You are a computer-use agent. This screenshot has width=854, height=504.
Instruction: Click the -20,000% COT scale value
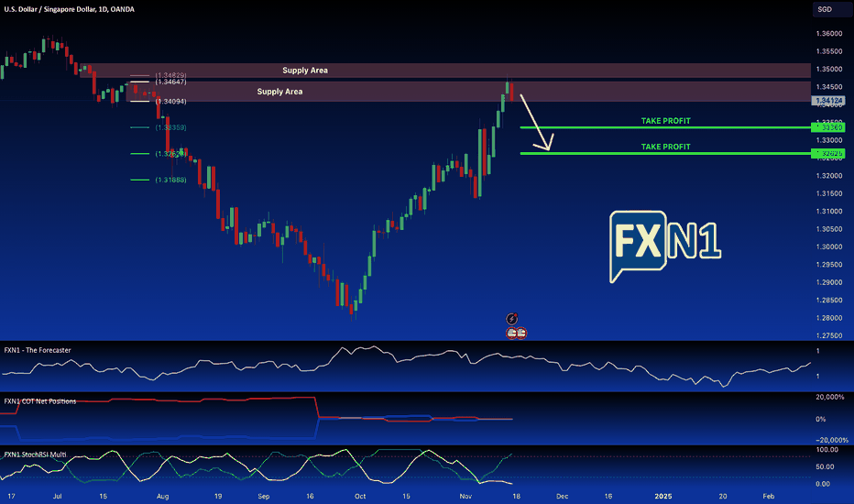pos(832,440)
